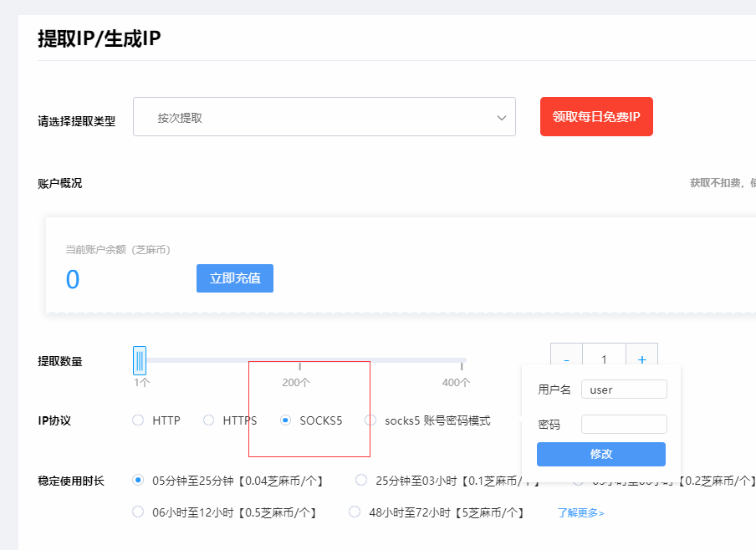The width and height of the screenshot is (756, 550).
Task: Increase IP count with the + stepper
Action: pos(641,359)
